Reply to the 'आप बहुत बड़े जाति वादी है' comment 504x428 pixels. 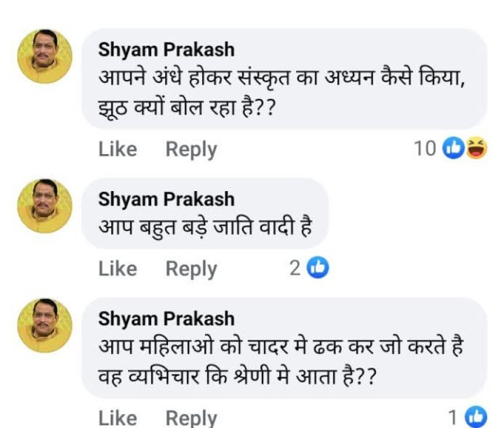(191, 269)
